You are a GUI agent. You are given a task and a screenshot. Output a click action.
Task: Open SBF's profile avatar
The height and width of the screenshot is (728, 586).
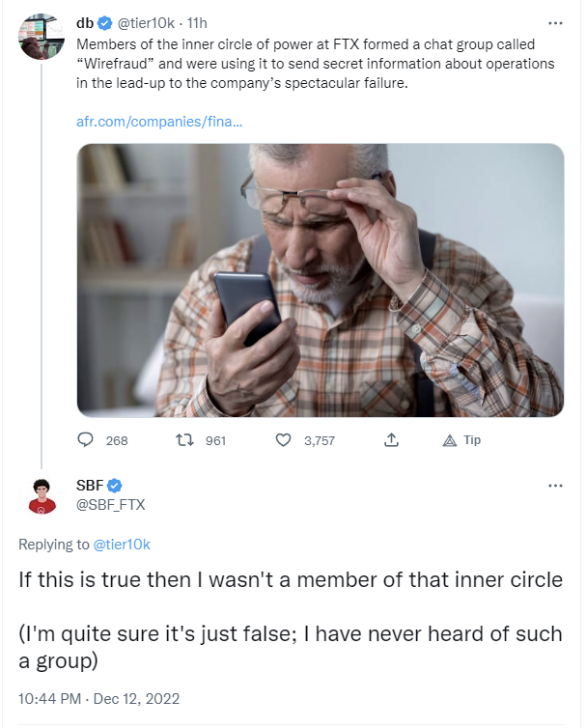(x=42, y=494)
